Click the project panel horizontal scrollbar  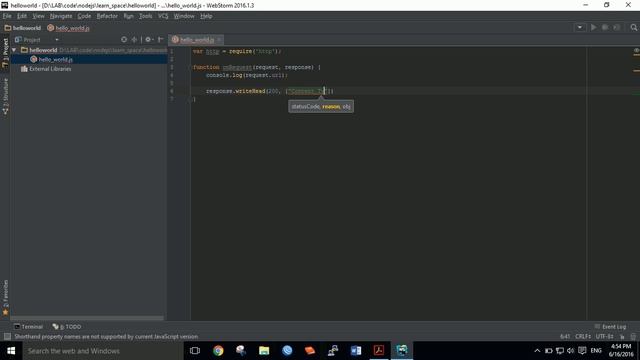click(87, 318)
